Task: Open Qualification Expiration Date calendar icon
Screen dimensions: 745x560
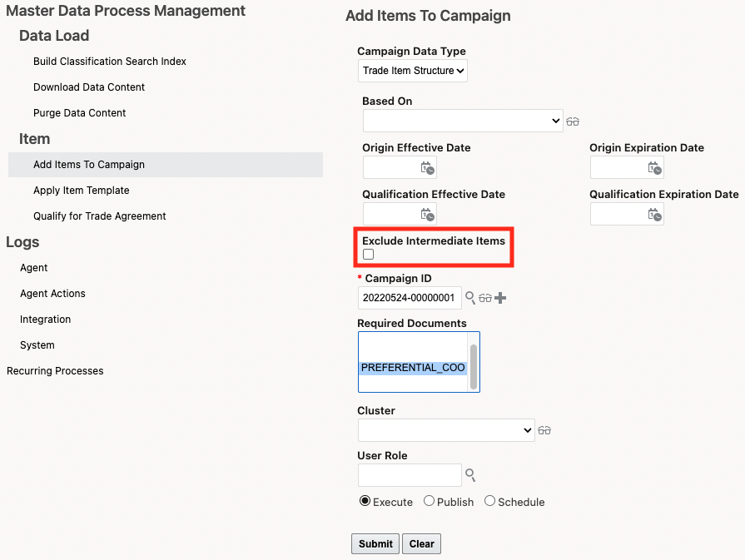Action: tap(655, 215)
